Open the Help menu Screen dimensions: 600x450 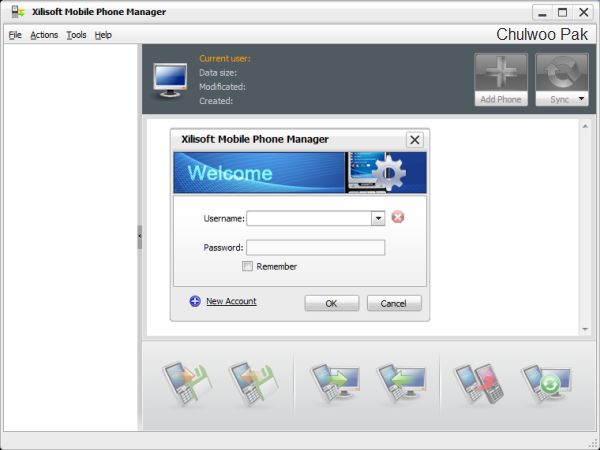click(x=103, y=35)
